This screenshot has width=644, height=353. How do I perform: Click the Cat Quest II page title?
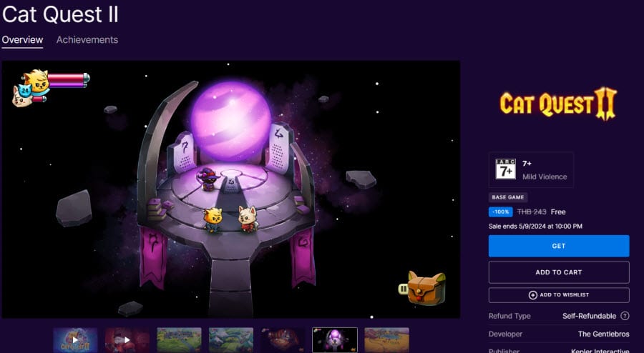pyautogui.click(x=60, y=14)
